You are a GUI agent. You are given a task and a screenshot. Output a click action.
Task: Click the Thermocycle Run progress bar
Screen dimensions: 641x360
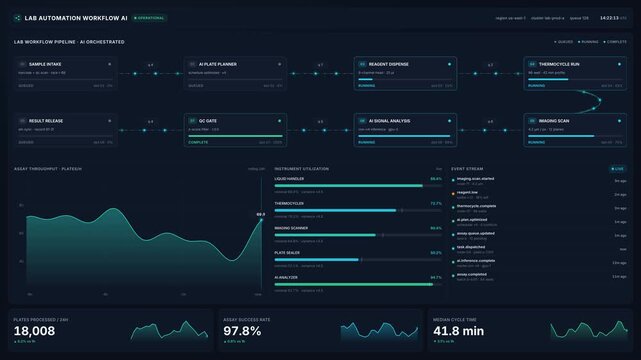(575, 79)
